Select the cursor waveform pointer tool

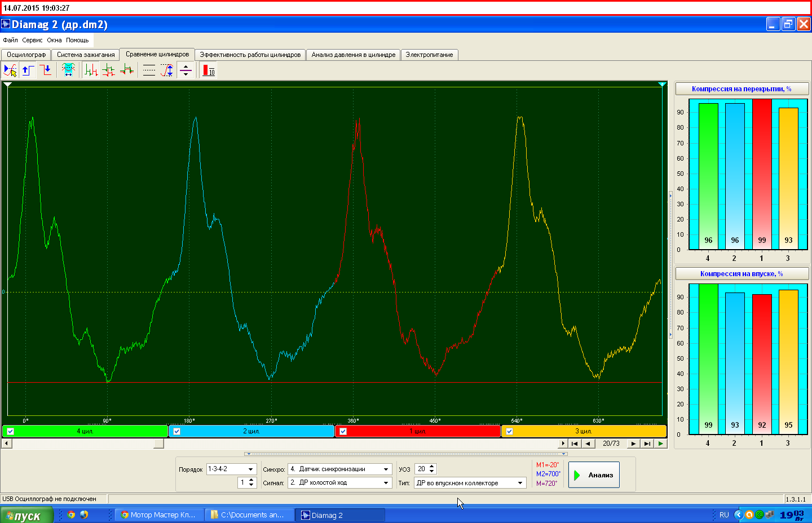(10, 70)
